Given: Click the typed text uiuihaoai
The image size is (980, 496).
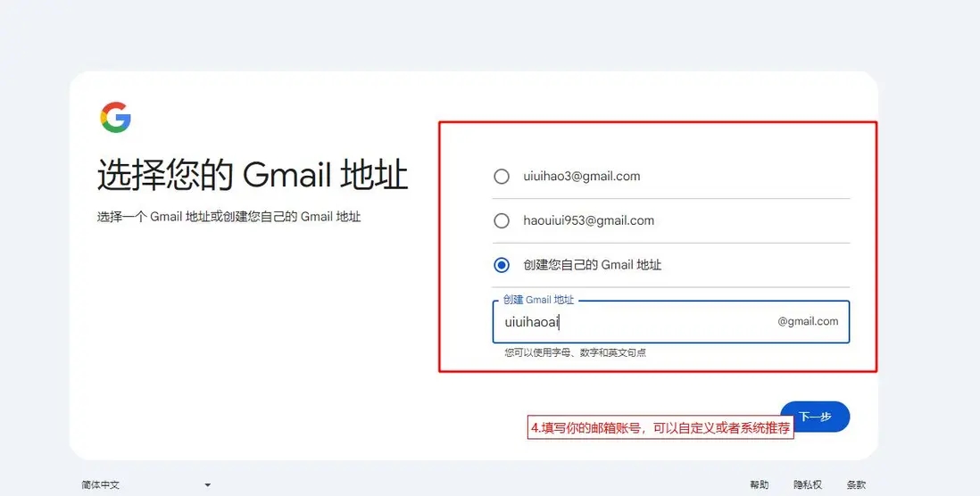Looking at the screenshot, I should click(532, 322).
